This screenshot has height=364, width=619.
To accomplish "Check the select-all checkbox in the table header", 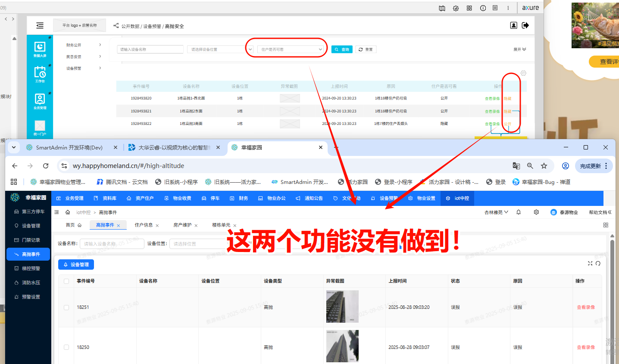I will tap(66, 281).
